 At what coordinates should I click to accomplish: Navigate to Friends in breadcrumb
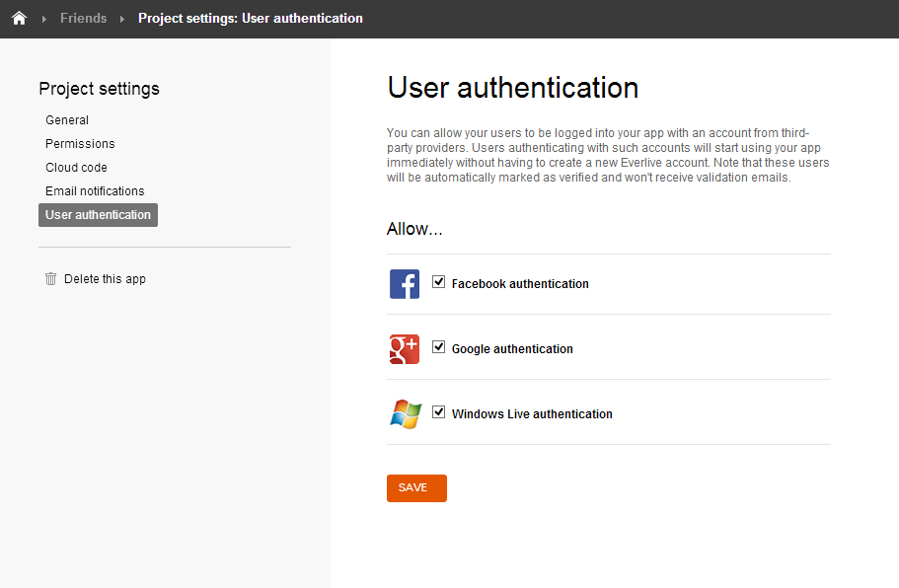pyautogui.click(x=83, y=19)
